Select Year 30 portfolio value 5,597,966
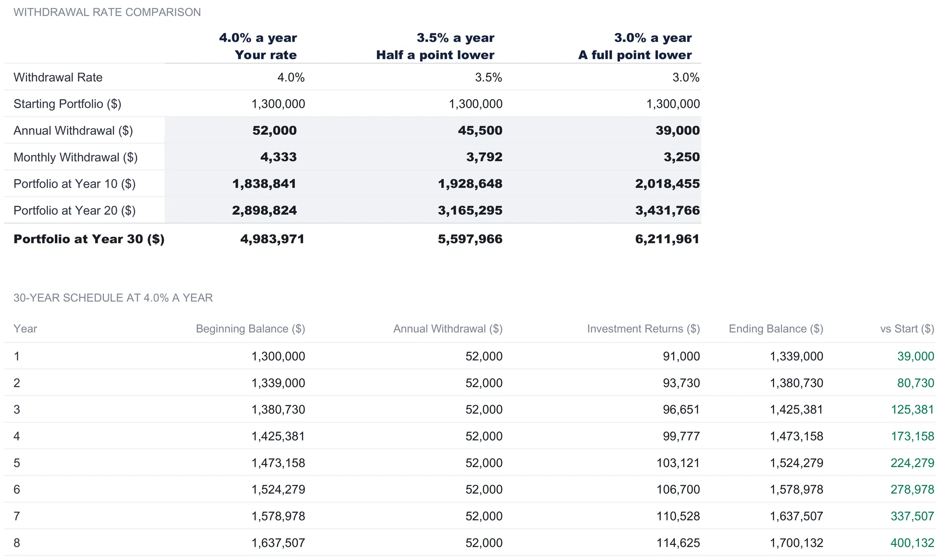Image resolution: width=940 pixels, height=560 pixels. pos(470,239)
